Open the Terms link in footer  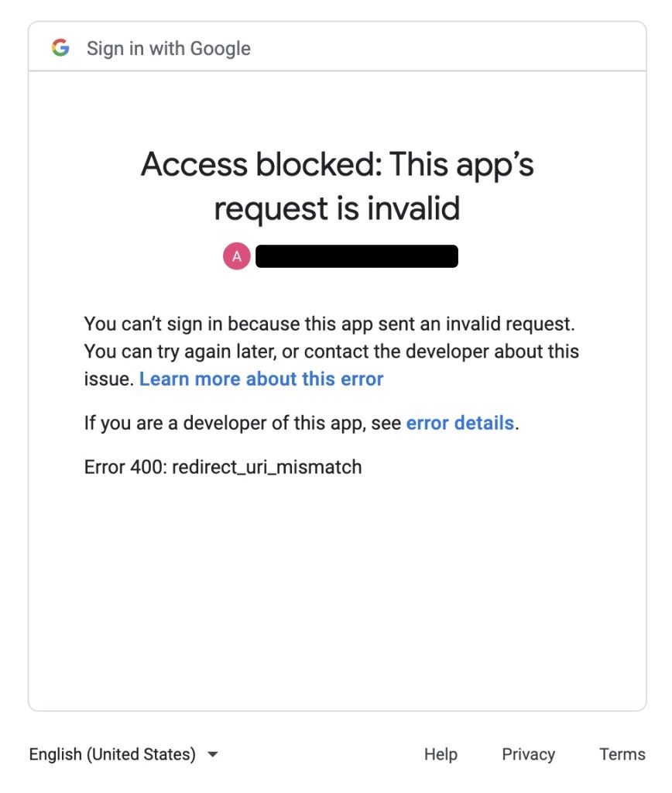tap(622, 754)
